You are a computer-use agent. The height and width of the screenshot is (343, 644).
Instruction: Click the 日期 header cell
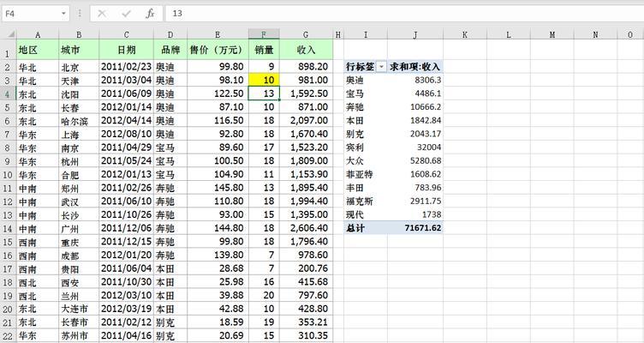click(127, 50)
